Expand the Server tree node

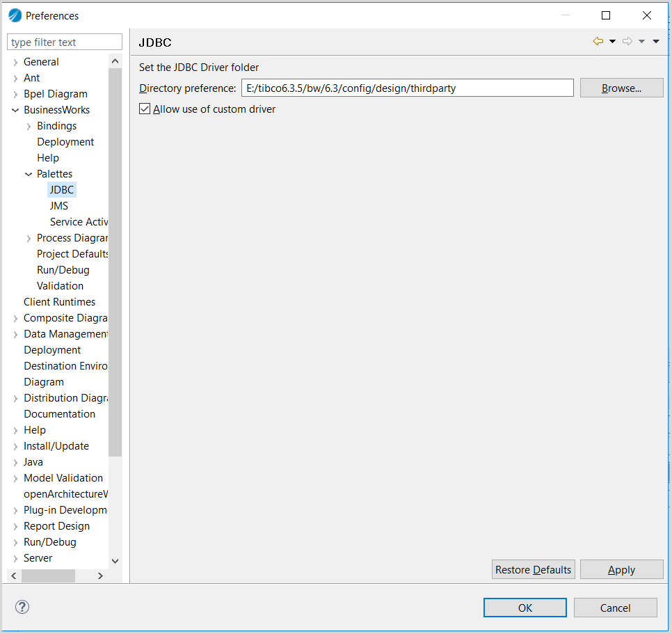(15, 558)
